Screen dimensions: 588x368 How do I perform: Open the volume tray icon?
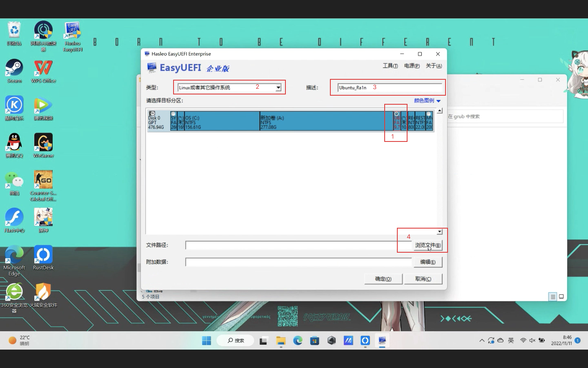point(532,341)
